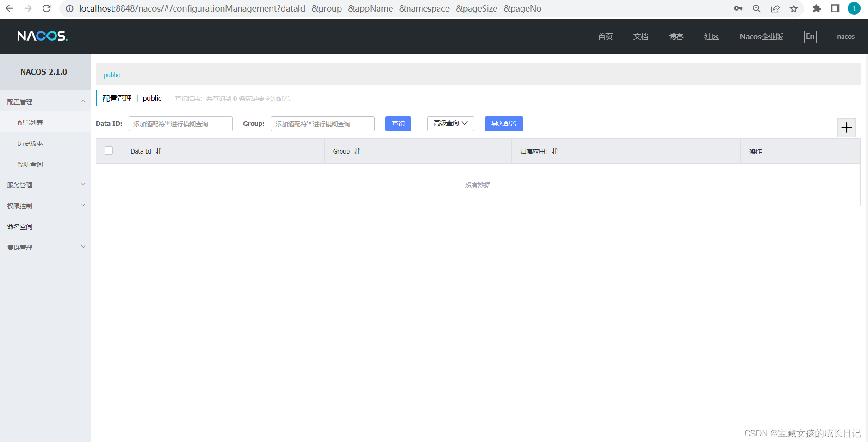Expand the 服务管理 sidebar section
Image resolution: width=868 pixels, height=442 pixels.
point(45,185)
